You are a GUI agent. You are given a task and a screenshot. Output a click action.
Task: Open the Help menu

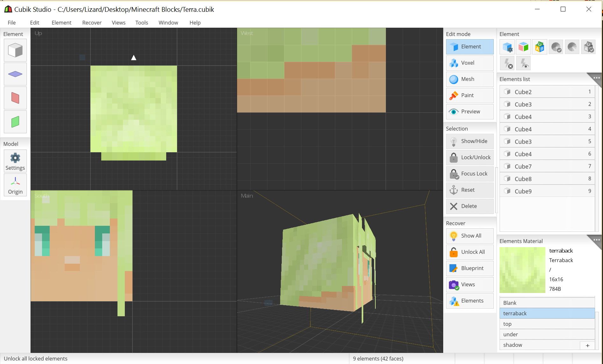(x=195, y=23)
